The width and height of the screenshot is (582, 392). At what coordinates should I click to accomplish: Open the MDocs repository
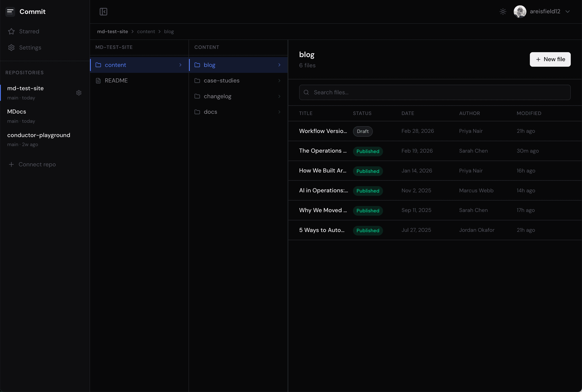tap(16, 112)
